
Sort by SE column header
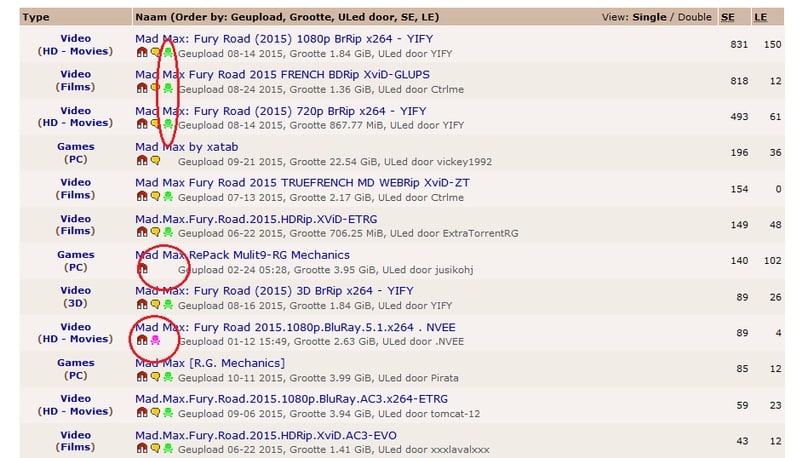[x=728, y=17]
